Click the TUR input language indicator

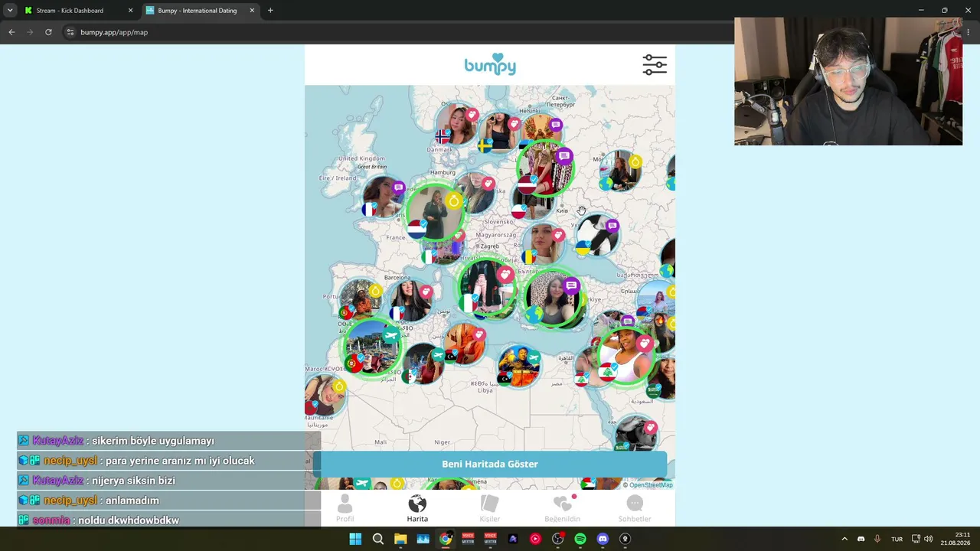pos(897,539)
